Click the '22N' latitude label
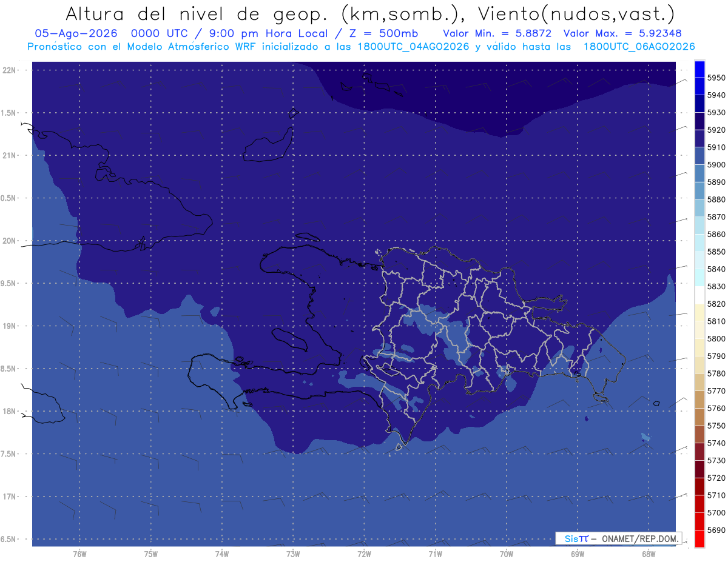Screen dimensions: 728x562 pos(10,70)
